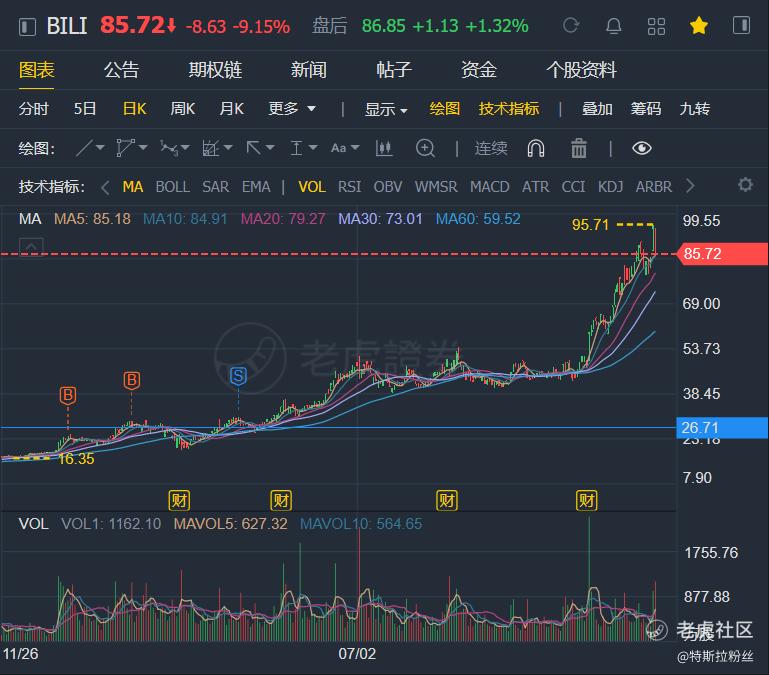Collapse MA legend with up-arrow box

(x=31, y=246)
